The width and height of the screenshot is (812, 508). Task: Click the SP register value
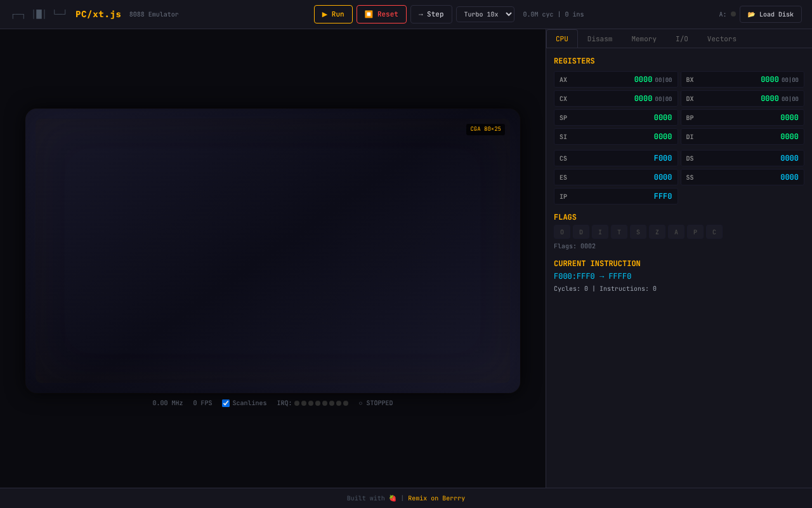663,118
